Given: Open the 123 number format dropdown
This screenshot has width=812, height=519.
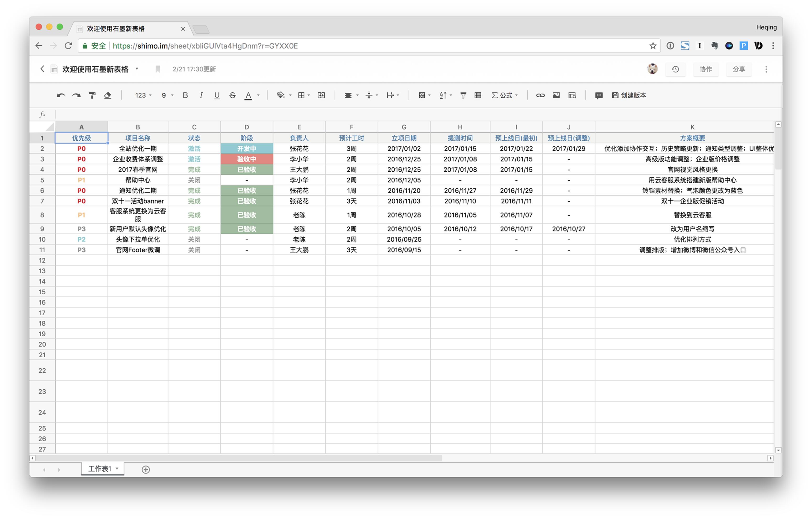Looking at the screenshot, I should pyautogui.click(x=143, y=96).
